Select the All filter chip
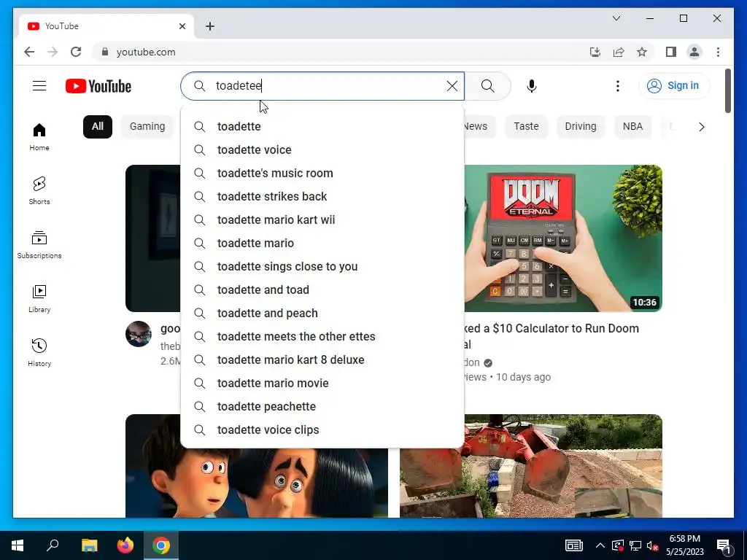 (x=98, y=127)
